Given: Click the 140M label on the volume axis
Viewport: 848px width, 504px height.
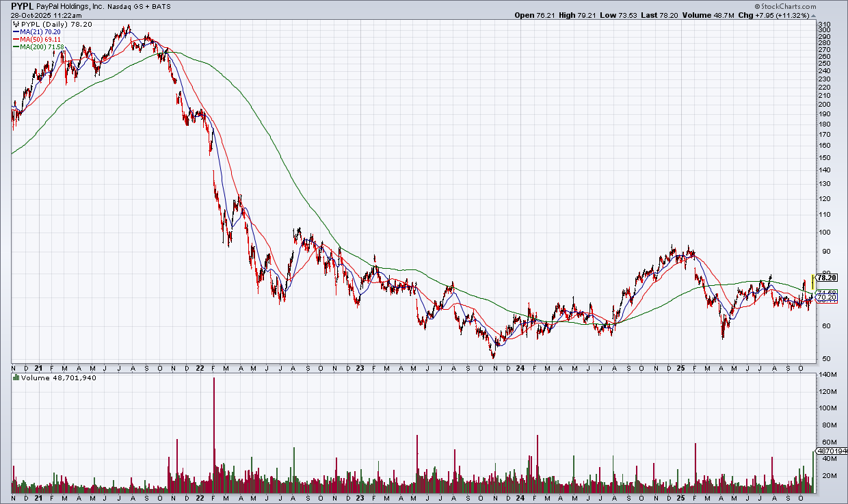Looking at the screenshot, I should (x=828, y=375).
